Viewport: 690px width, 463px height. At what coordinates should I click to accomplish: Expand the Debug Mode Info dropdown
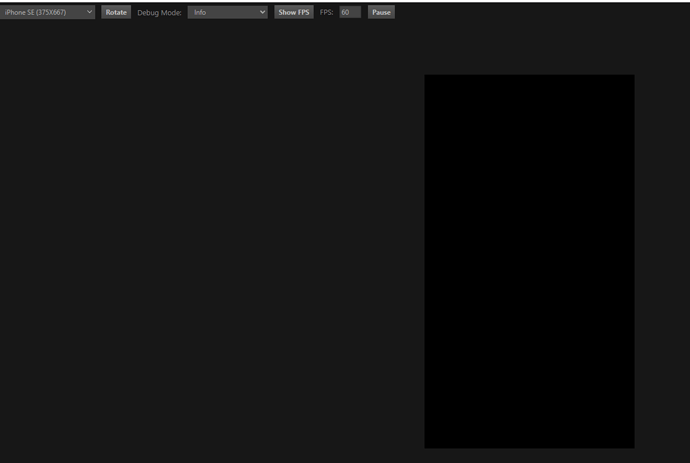[228, 12]
